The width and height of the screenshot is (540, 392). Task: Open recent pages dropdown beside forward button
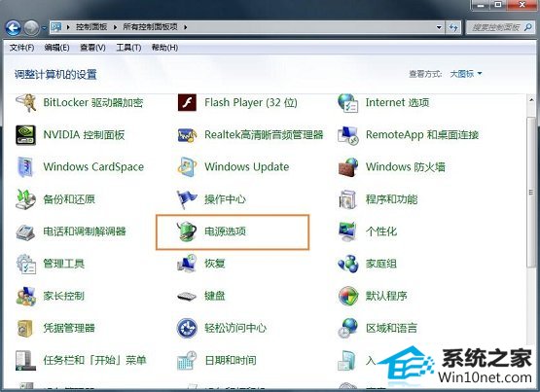point(44,28)
